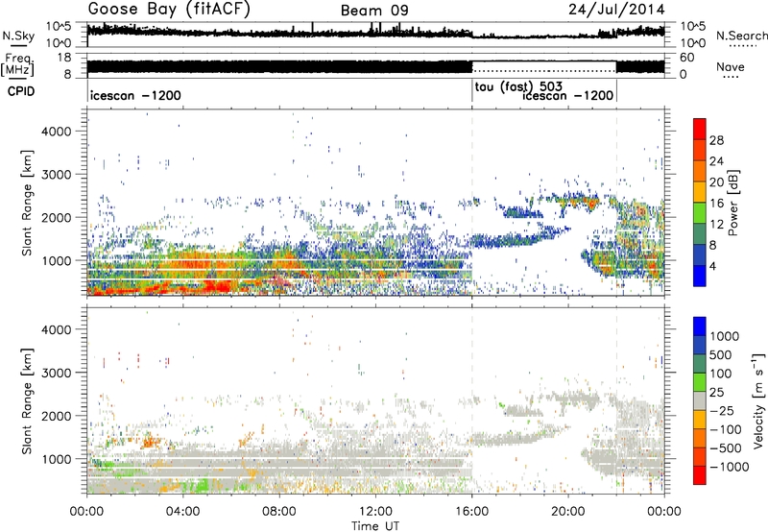The width and height of the screenshot is (768, 532).
Task: Click the '20:00' time axis label
Action: point(568,511)
